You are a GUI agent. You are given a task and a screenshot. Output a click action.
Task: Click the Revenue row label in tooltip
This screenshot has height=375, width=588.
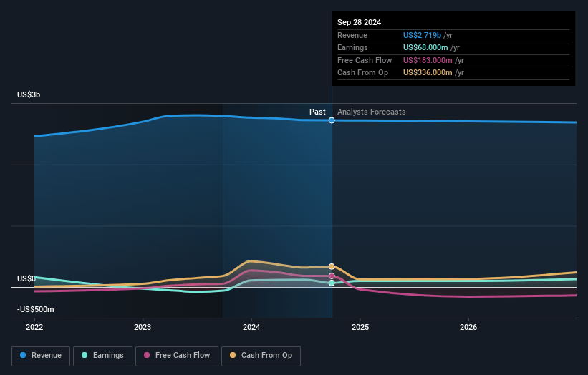pyautogui.click(x=352, y=35)
